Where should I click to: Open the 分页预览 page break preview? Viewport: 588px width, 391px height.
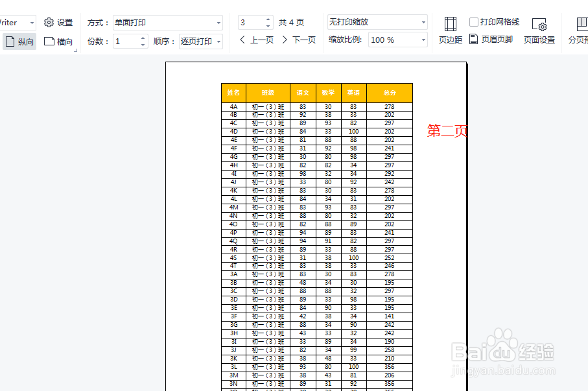(578, 30)
